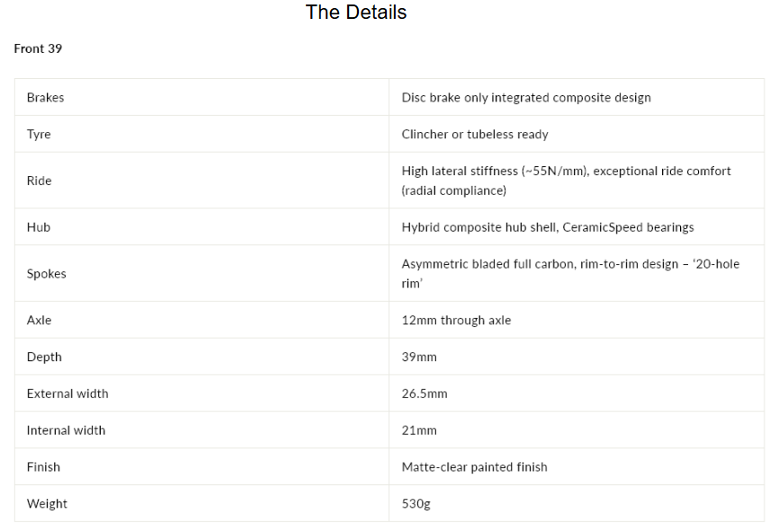Select the 'Front 39' label
The image size is (778, 532).
pos(38,49)
